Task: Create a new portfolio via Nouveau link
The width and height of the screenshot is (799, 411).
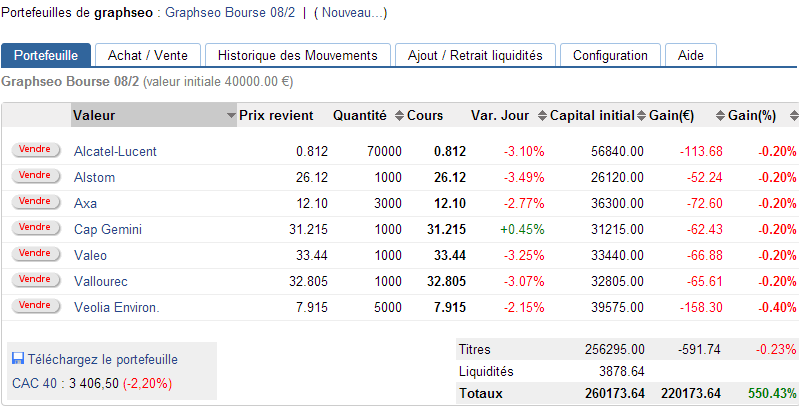Action: [x=350, y=13]
